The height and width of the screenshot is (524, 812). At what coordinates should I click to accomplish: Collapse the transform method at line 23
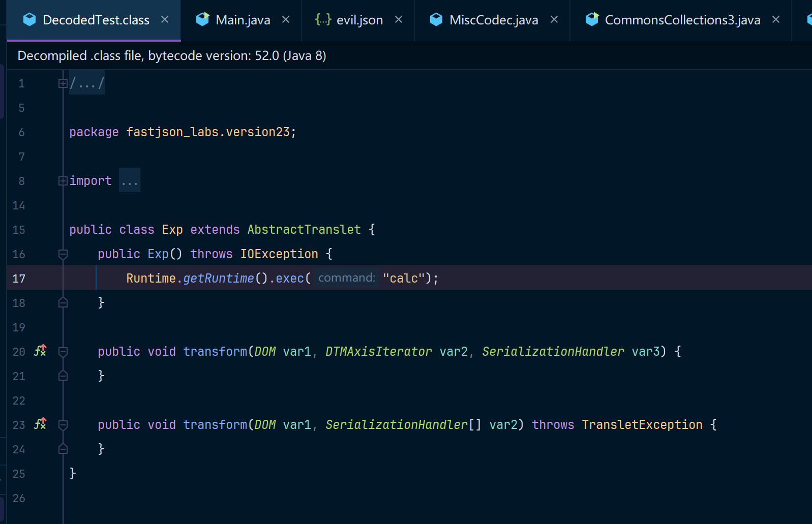63,425
